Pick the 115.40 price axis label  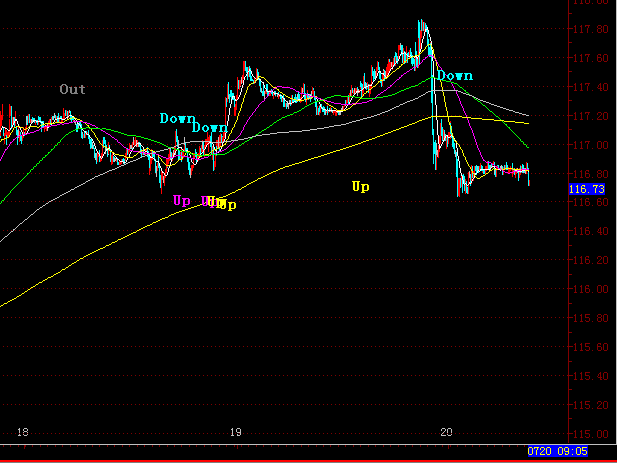click(591, 376)
